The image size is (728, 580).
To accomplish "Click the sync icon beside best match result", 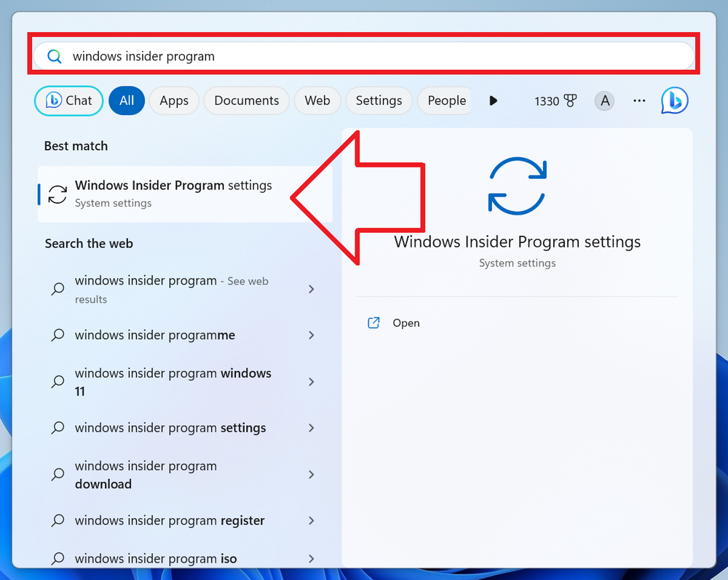I will [58, 194].
